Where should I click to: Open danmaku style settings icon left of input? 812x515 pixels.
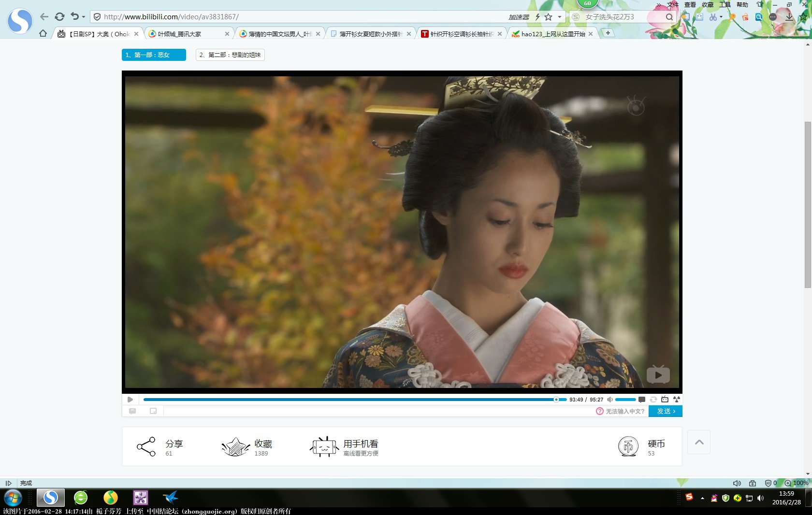click(132, 411)
